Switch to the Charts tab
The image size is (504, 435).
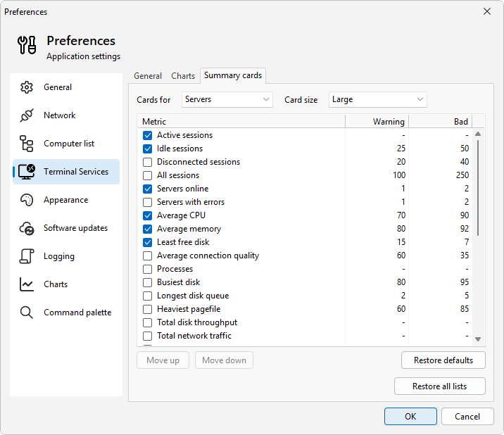tap(183, 76)
